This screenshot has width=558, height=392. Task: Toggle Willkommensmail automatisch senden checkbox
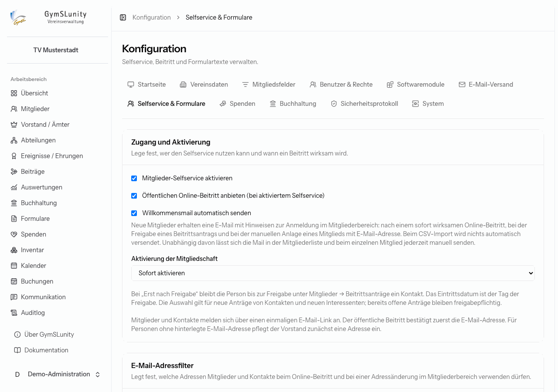coord(134,213)
